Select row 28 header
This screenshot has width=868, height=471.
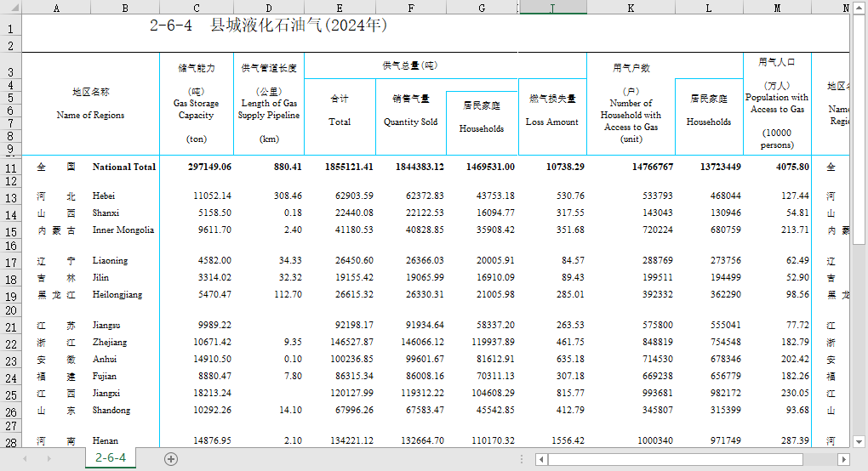pyautogui.click(x=10, y=442)
